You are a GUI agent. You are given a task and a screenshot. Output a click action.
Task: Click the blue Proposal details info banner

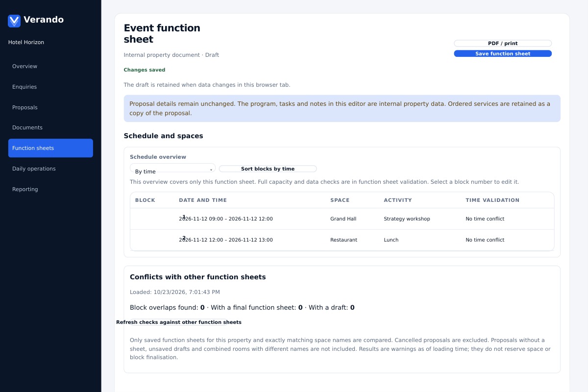342,108
